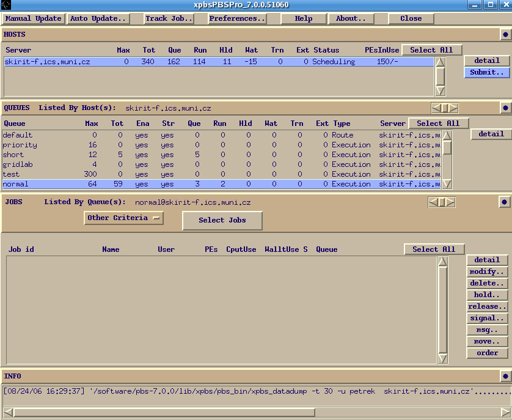Click the Submit.. button
The height and width of the screenshot is (420, 512).
click(x=487, y=72)
